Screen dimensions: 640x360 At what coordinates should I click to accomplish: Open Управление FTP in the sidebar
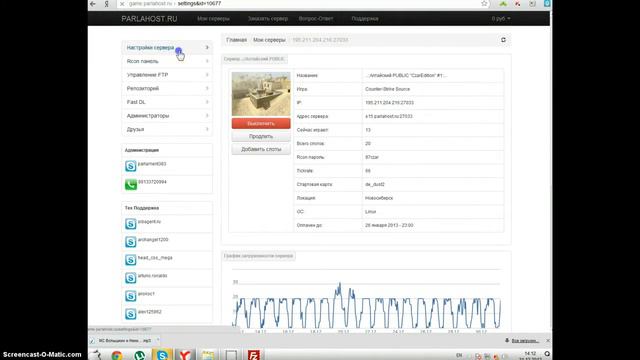click(167, 75)
